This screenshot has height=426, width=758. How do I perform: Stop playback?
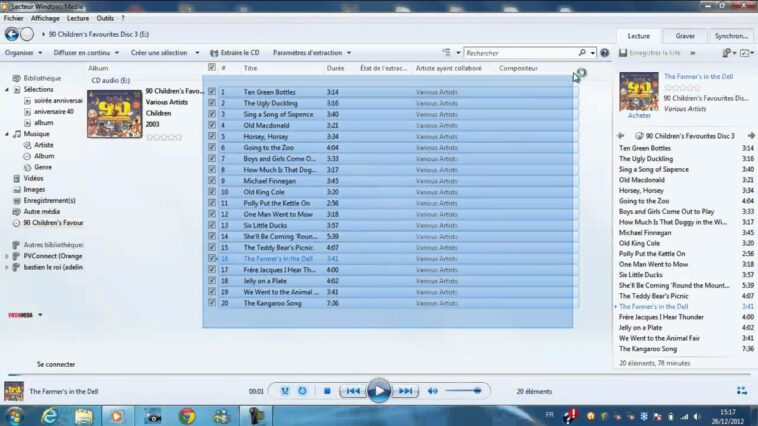[x=327, y=391]
